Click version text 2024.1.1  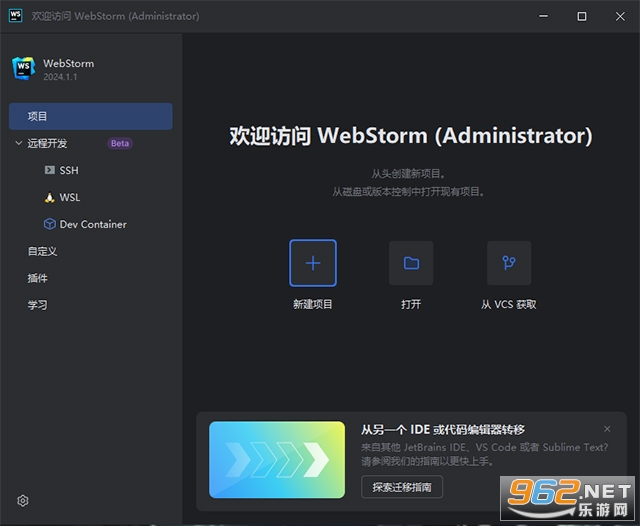pos(60,77)
